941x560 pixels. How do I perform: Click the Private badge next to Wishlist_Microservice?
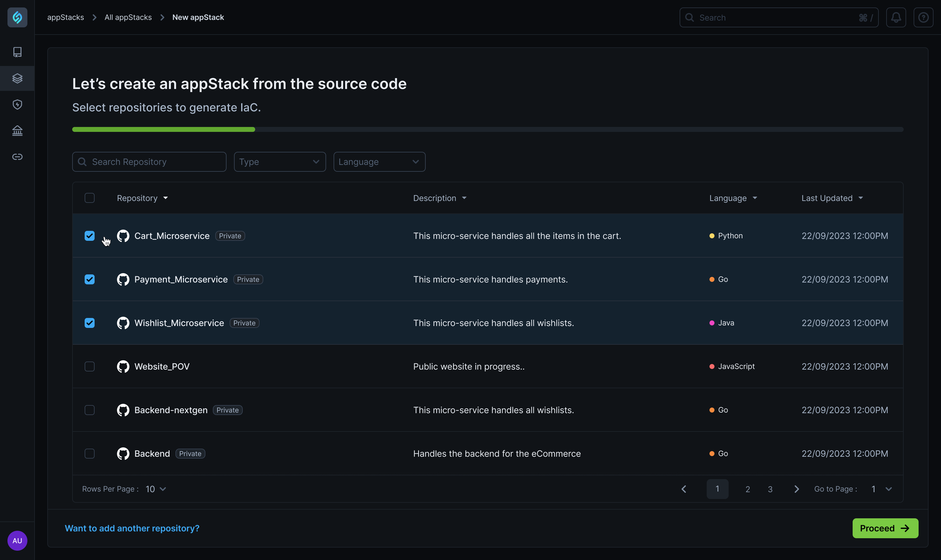pyautogui.click(x=244, y=323)
